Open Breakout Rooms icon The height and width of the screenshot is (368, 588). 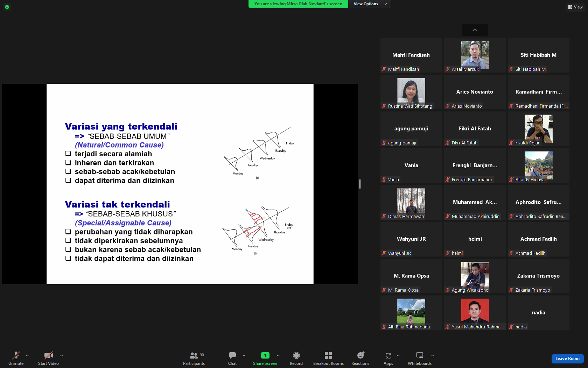click(328, 355)
